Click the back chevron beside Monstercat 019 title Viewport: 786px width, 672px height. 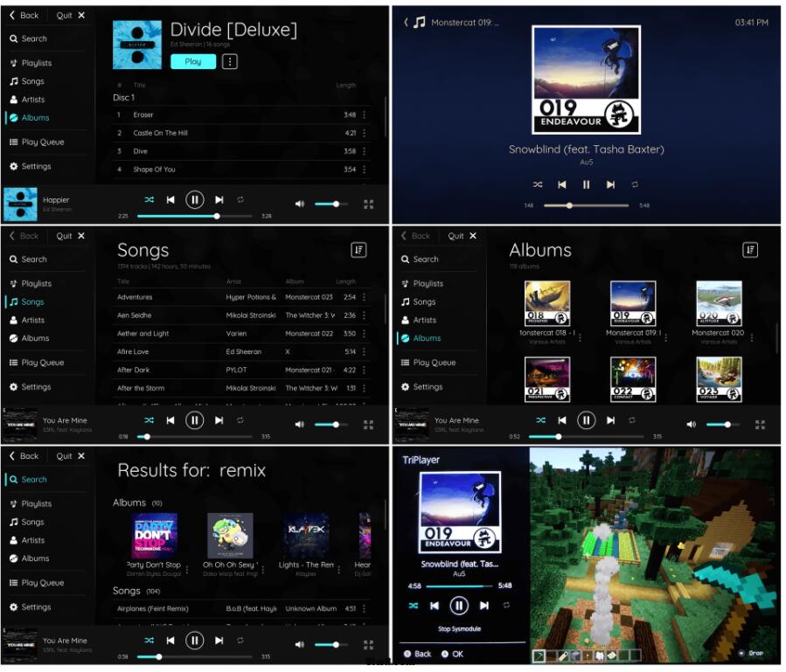(x=406, y=22)
